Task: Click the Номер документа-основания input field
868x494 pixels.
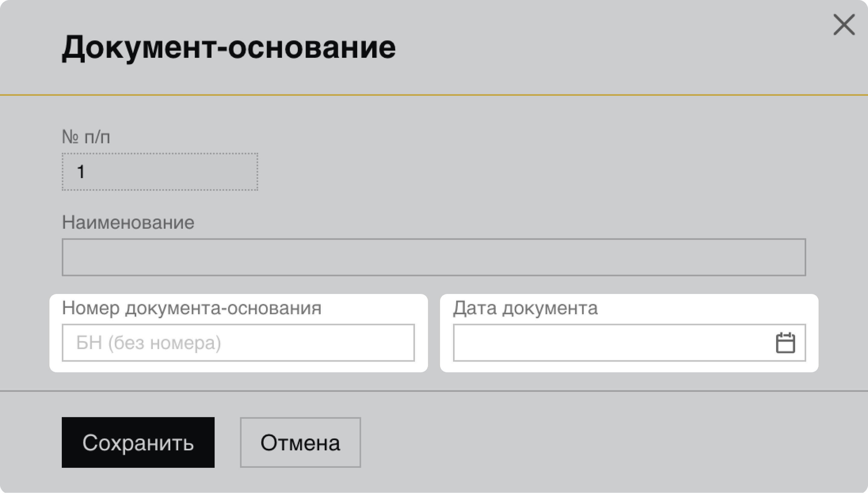Action: point(238,343)
